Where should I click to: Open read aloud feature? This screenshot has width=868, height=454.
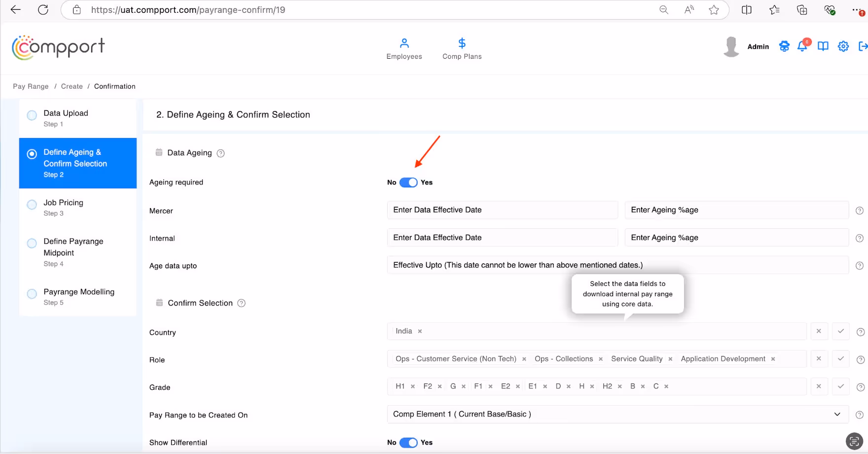coord(689,10)
